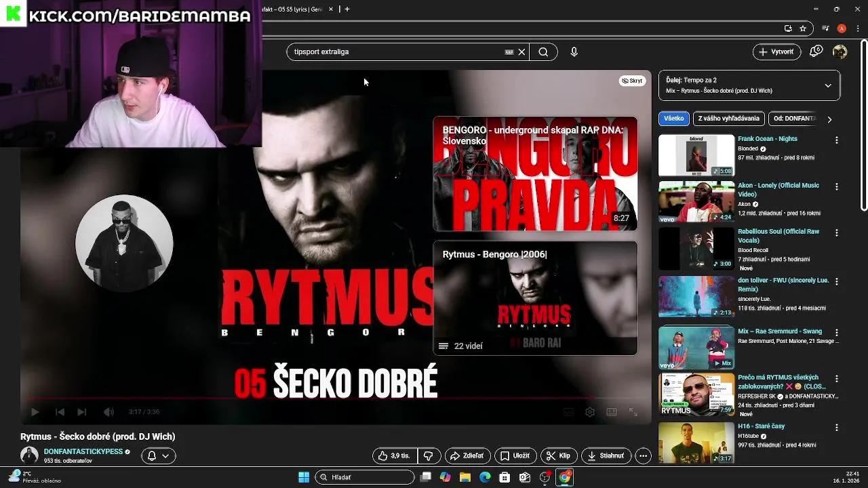
Task: Switch player to theater mode
Action: (612, 412)
